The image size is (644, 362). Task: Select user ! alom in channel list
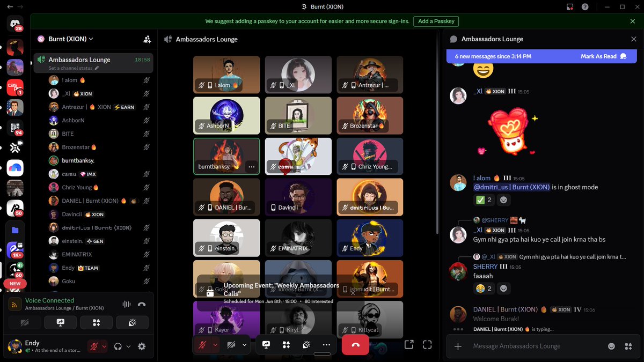[99, 80]
